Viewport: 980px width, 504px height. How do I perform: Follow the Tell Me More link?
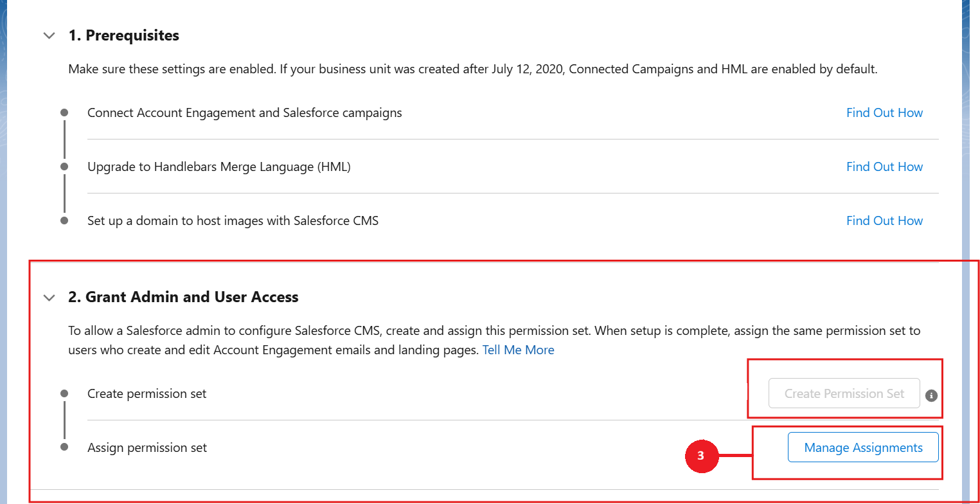518,350
